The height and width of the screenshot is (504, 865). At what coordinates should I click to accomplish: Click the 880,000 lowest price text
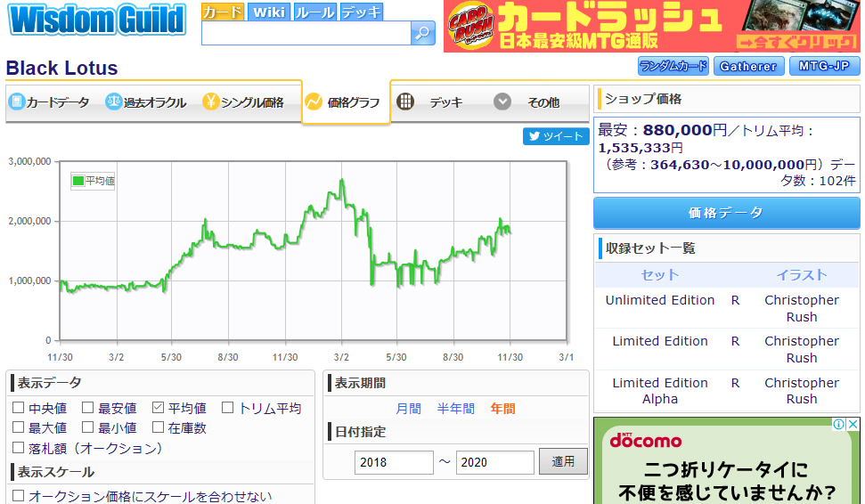677,130
